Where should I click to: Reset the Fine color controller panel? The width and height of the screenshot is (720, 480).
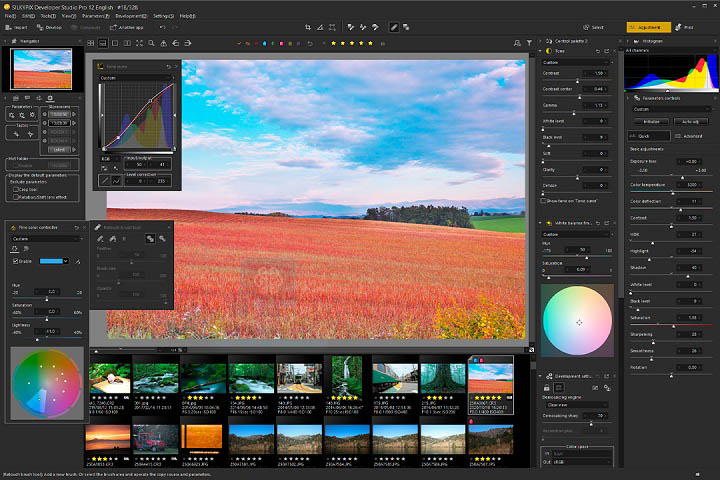[x=76, y=227]
